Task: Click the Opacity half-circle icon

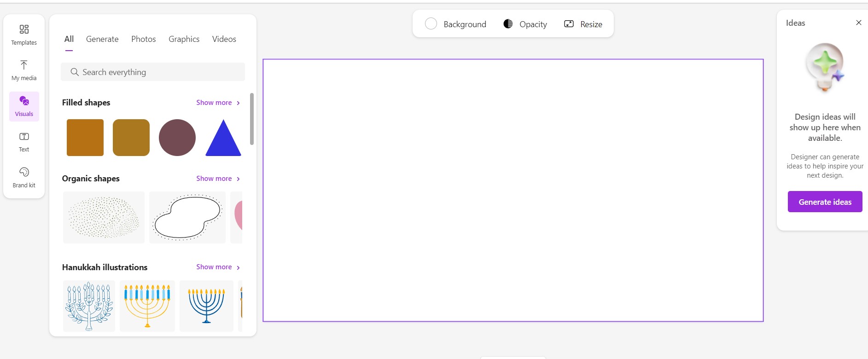Action: click(508, 24)
